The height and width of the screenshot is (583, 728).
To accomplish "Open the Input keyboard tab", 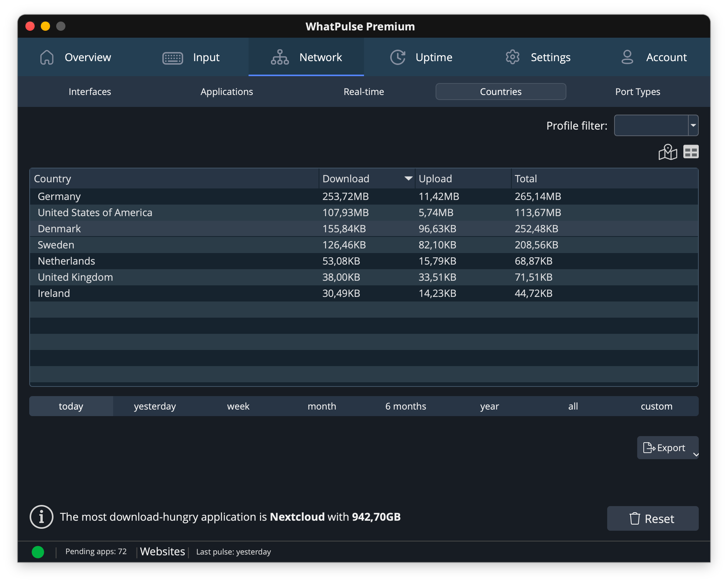I will [x=191, y=57].
